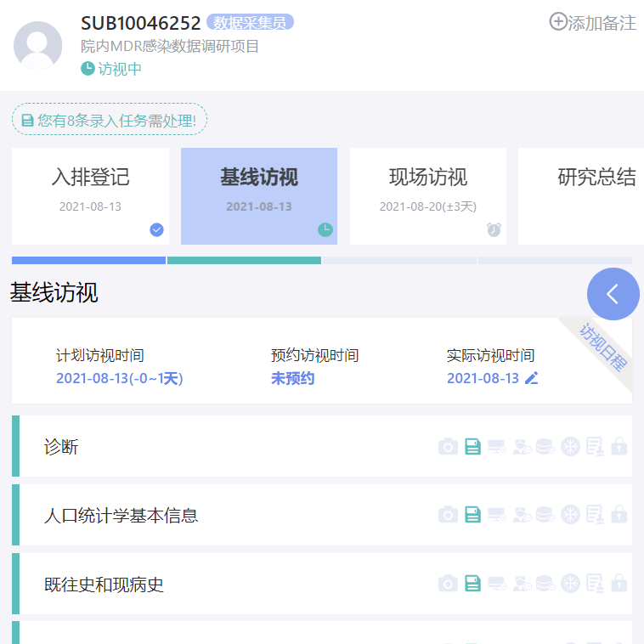Click actual visit date 2021-08-13
Viewport: 644px width, 644px height.
pyautogui.click(x=483, y=378)
